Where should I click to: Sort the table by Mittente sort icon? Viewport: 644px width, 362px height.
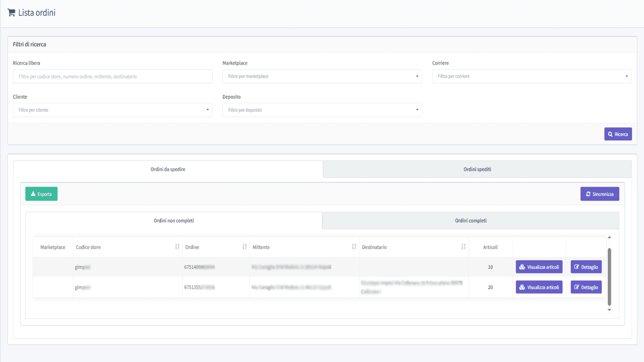click(354, 247)
